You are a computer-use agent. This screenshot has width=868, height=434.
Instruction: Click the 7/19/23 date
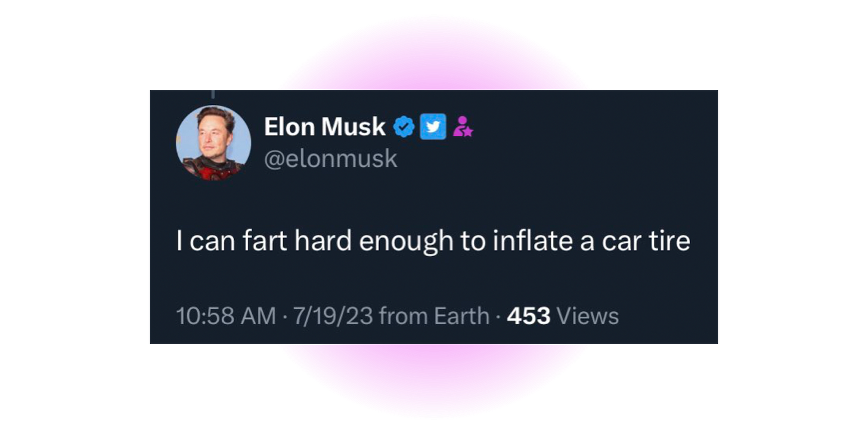[332, 316]
